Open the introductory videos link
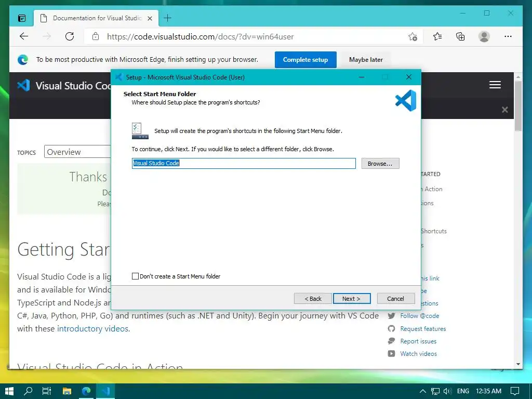This screenshot has width=532, height=399. click(x=92, y=328)
